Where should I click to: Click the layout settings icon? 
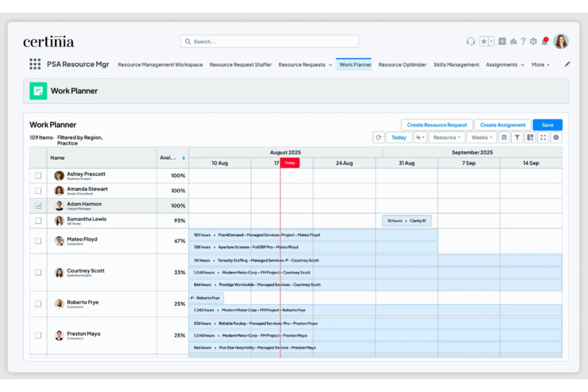[x=530, y=137]
